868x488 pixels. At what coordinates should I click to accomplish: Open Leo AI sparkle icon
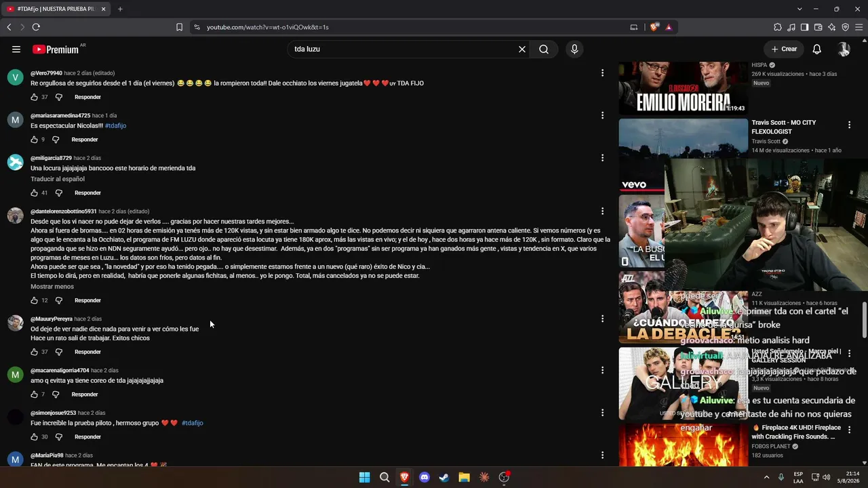pos(832,27)
